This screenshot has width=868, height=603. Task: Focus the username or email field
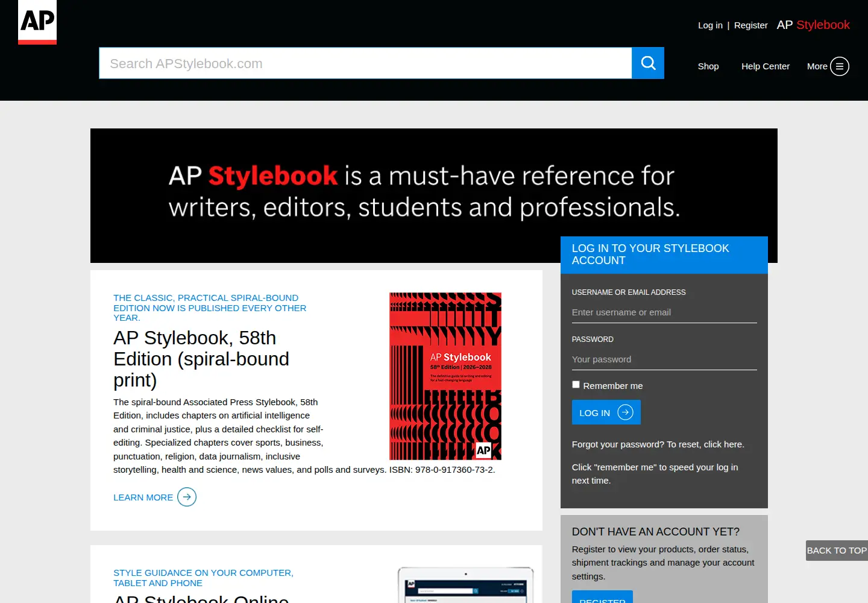click(664, 312)
